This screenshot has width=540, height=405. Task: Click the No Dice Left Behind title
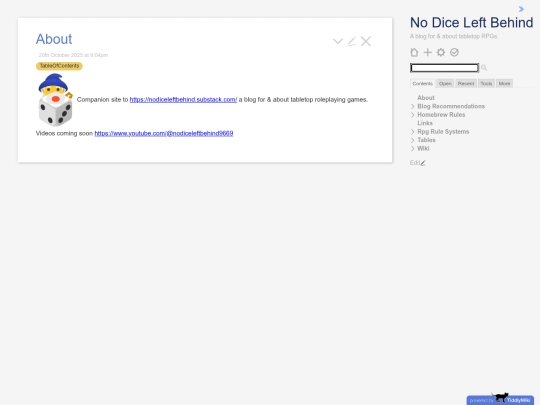(x=471, y=23)
